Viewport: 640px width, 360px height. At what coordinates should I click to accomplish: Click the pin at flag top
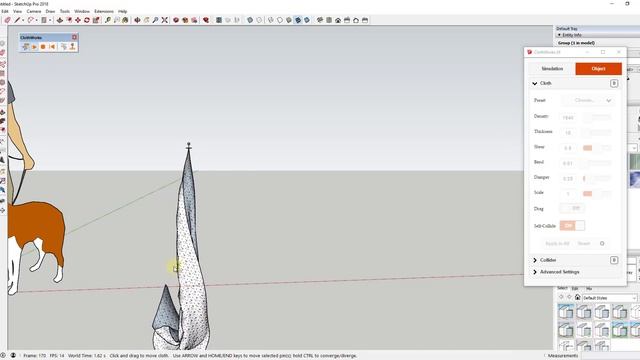(x=189, y=145)
